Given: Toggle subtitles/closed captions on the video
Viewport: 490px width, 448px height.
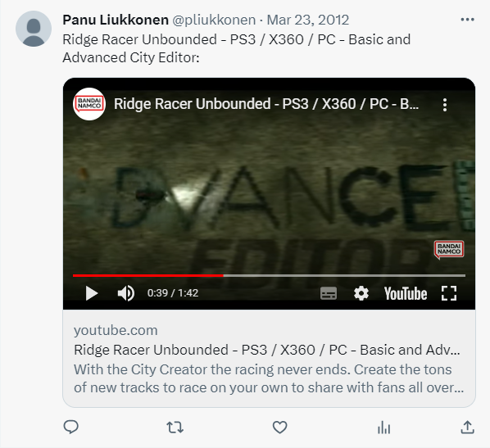Looking at the screenshot, I should click(x=329, y=293).
